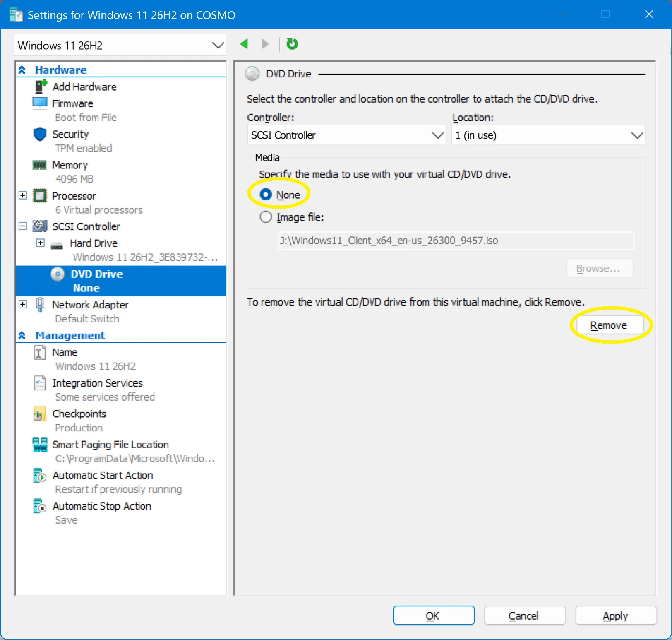The image size is (672, 640).
Task: Click the SCSI Controller icon
Action: (x=40, y=226)
